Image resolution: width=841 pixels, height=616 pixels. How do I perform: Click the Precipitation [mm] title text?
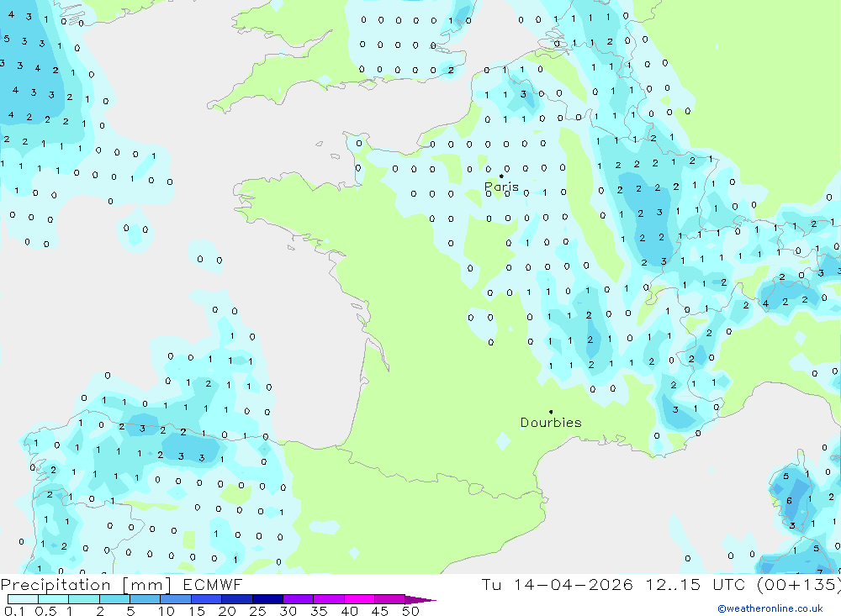click(x=87, y=584)
